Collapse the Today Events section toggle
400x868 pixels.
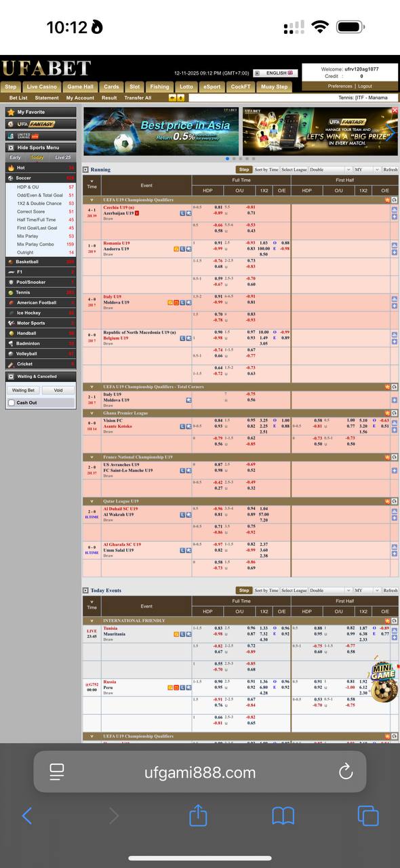tap(85, 590)
